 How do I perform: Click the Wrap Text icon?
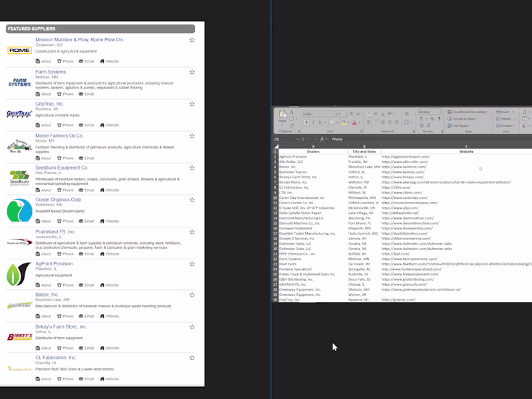(407, 114)
